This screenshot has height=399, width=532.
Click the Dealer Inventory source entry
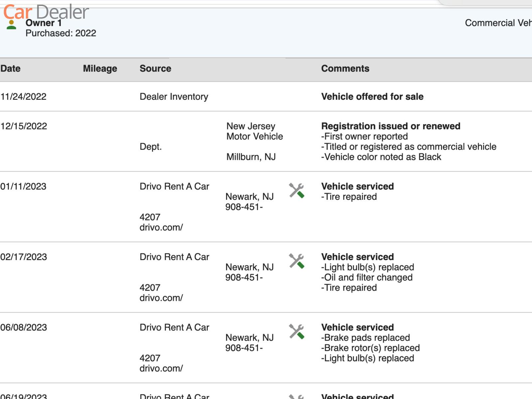(x=174, y=97)
